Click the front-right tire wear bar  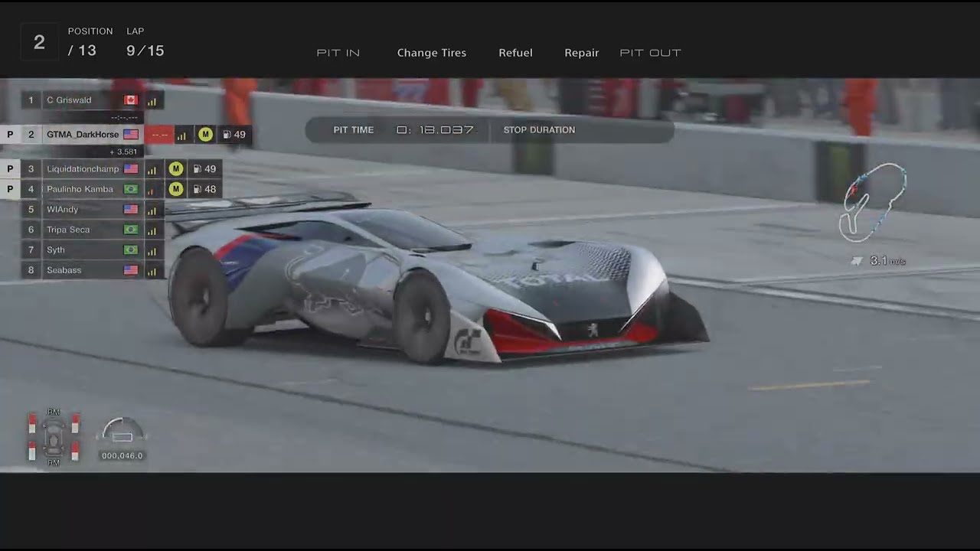[x=75, y=423]
